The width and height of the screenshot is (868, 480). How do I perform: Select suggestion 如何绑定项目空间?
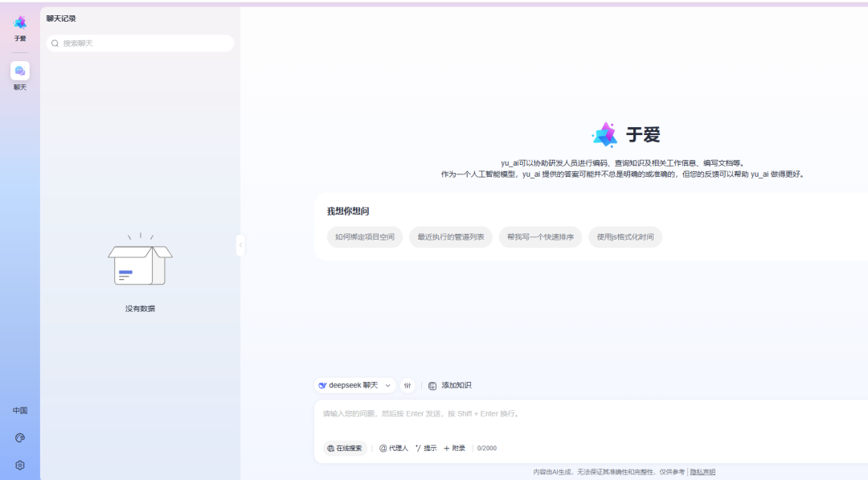pos(365,237)
